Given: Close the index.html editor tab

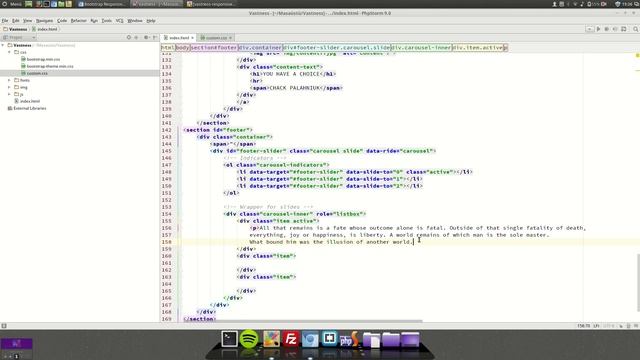Looking at the screenshot, I should (193, 38).
